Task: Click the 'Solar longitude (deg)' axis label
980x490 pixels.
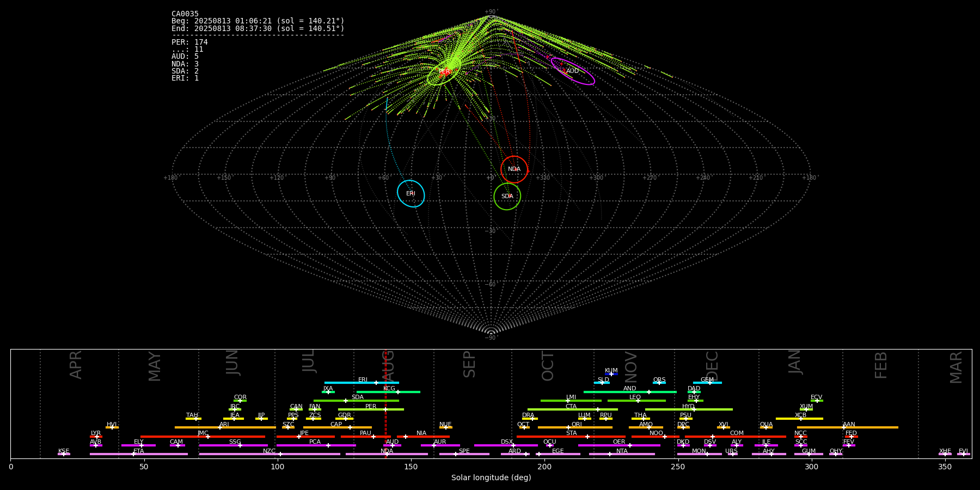Action: pyautogui.click(x=491, y=478)
